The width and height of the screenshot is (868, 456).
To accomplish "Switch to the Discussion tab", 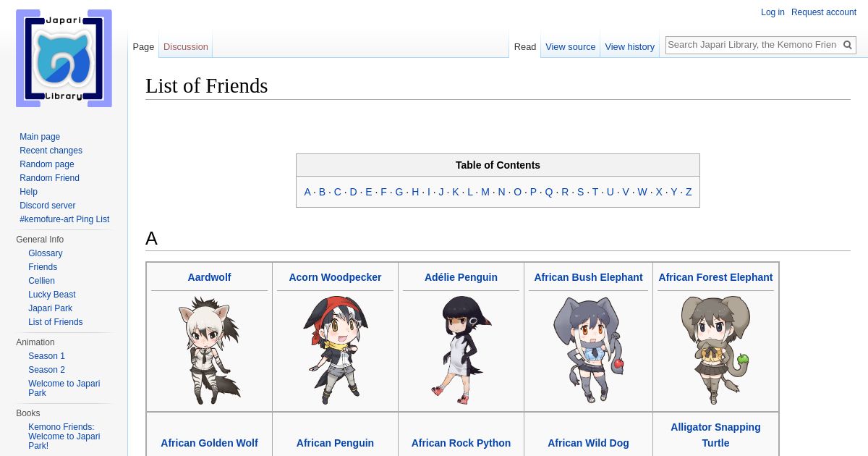I will [x=186, y=46].
